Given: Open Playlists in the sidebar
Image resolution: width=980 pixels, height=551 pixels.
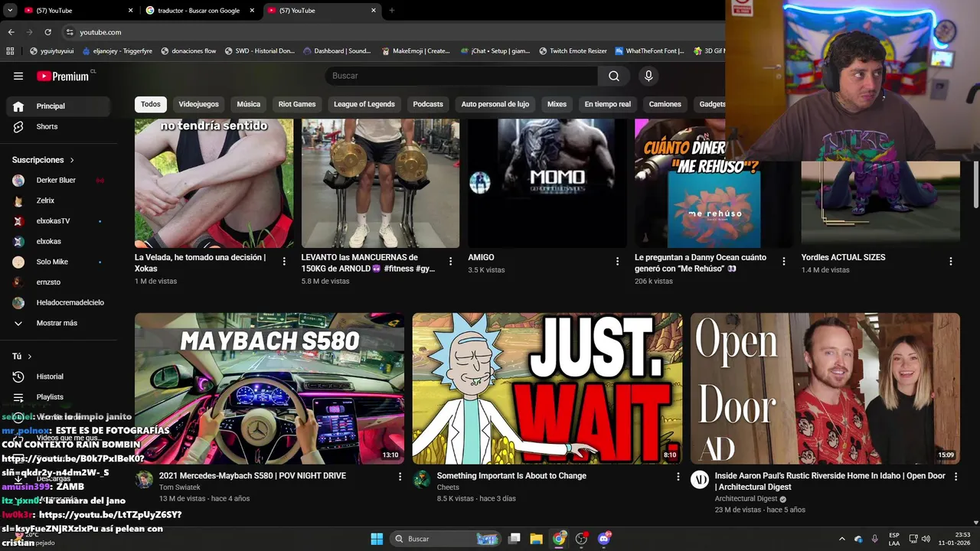Looking at the screenshot, I should click(x=58, y=397).
